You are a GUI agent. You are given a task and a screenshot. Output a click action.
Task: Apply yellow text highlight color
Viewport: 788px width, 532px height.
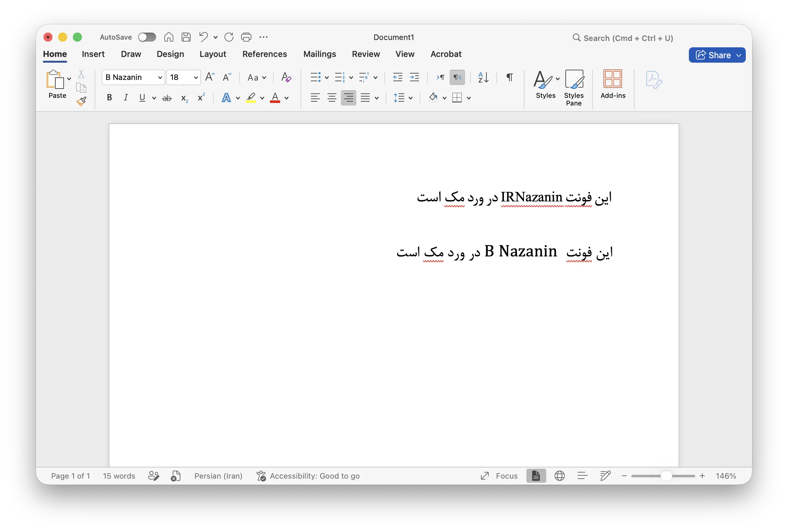point(251,98)
